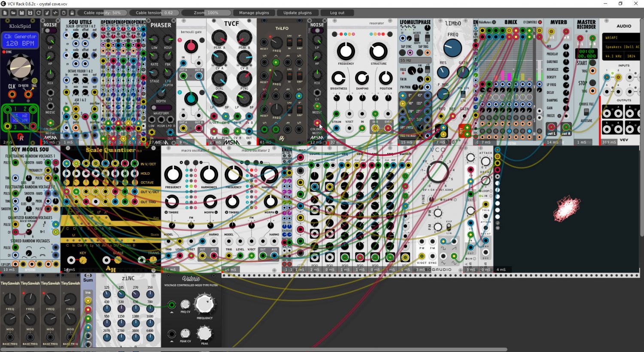Click the Phaser OUT jack
Viewport: 644px width, 352px height.
pos(170,132)
